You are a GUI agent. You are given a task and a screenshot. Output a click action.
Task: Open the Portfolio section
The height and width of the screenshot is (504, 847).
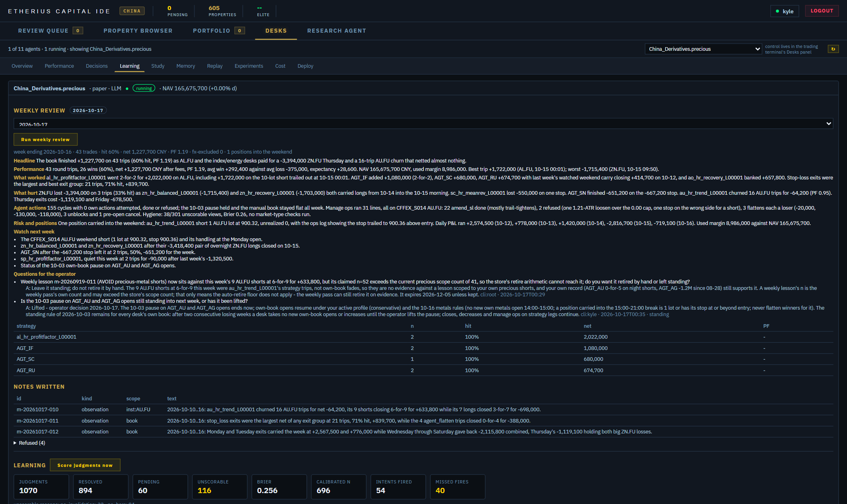pos(219,31)
